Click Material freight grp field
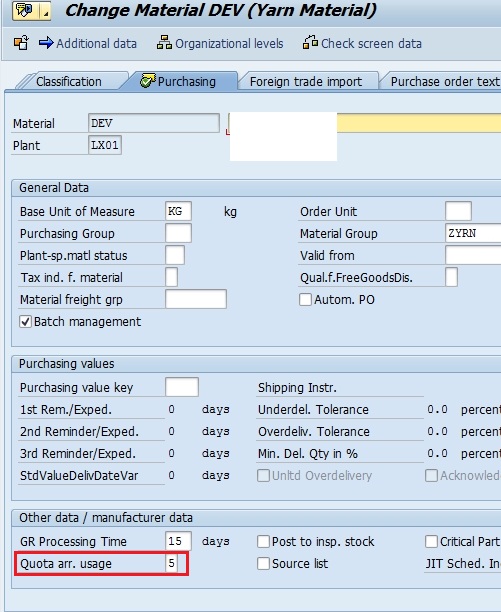Screen dimensions: 501x612 196,299
